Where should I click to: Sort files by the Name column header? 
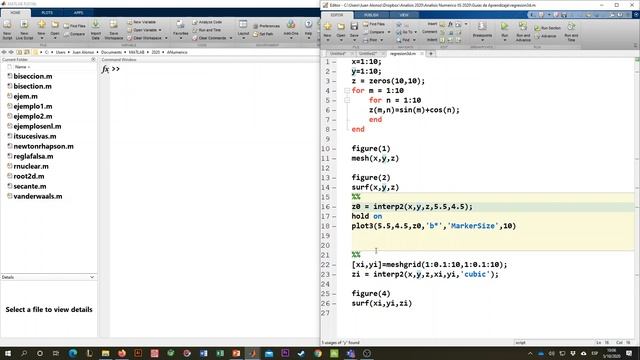(22, 67)
